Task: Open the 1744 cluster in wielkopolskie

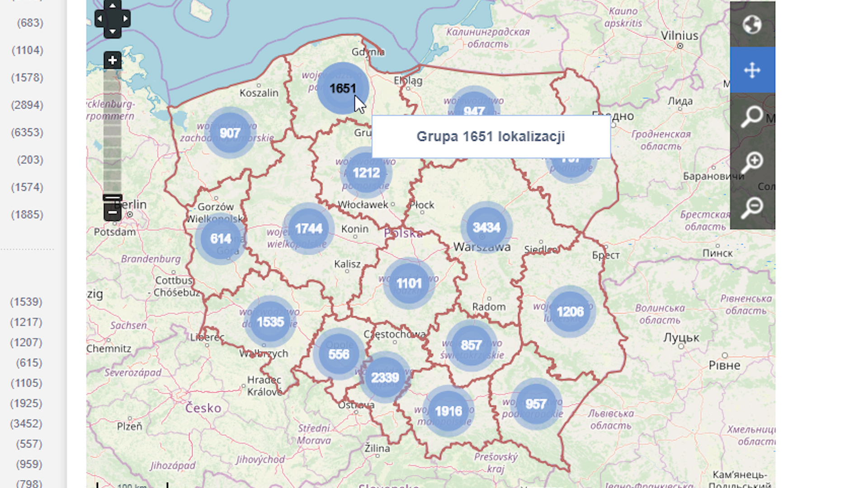Action: pos(308,229)
